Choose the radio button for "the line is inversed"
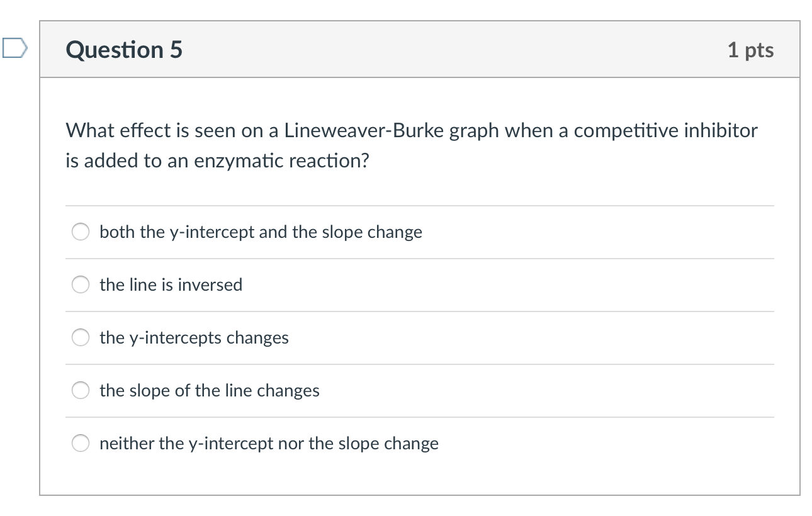Screen dimensions: 812x516 coord(81,285)
